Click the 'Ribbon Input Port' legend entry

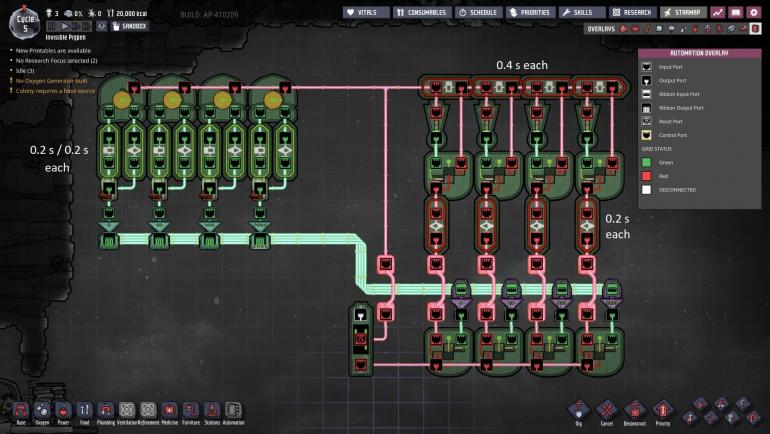pos(679,94)
